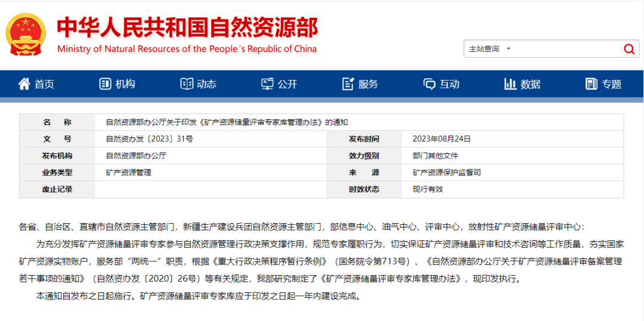Open the 互动 menu item
Viewport: 644px width, 321px height.
(441, 84)
